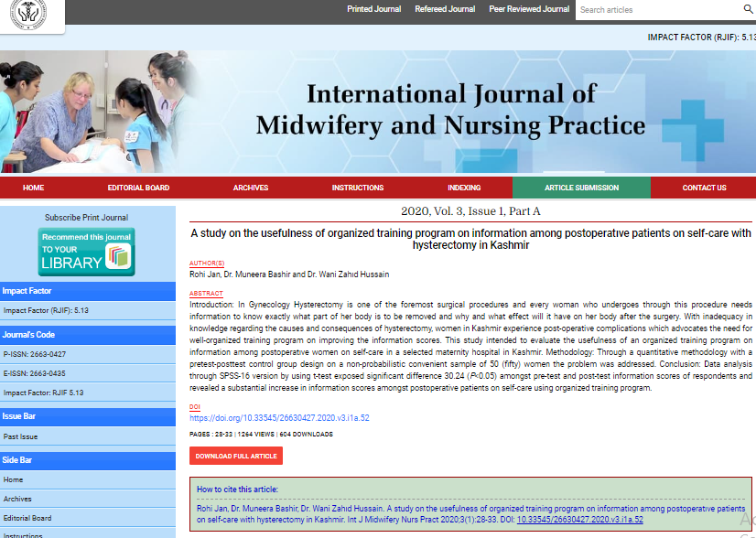This screenshot has width=756, height=538.
Task: Click the authors line Rohi Jan
Action: pos(289,274)
